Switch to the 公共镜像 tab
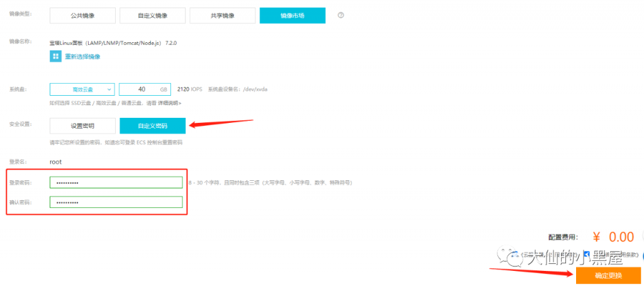 pos(82,15)
